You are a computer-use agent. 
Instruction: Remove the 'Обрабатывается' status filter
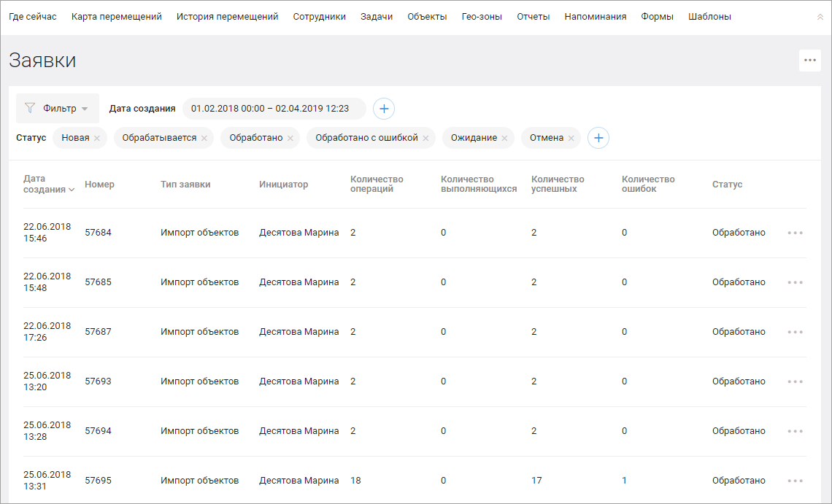[x=204, y=139]
